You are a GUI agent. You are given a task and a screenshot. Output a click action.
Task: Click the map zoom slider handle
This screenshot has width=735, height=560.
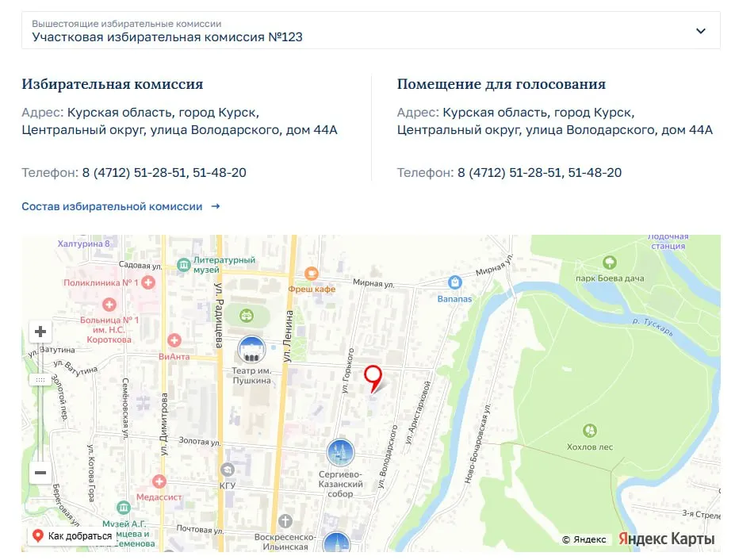(40, 380)
